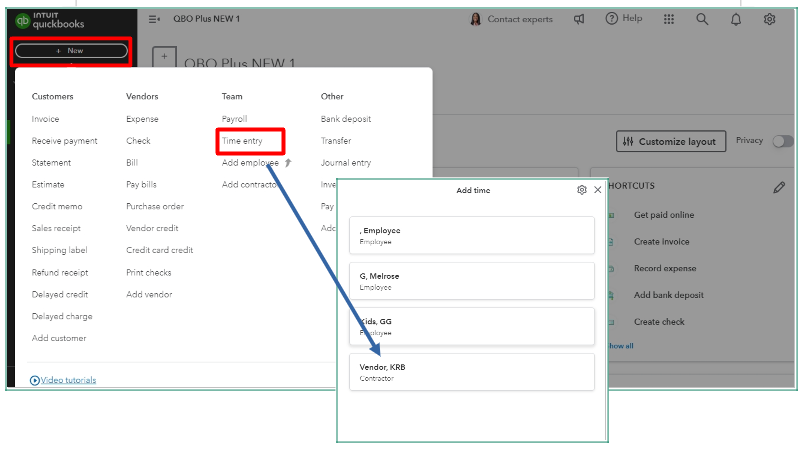Open Create Invoice shortcut
Screen dimensions: 802x452
tap(661, 242)
